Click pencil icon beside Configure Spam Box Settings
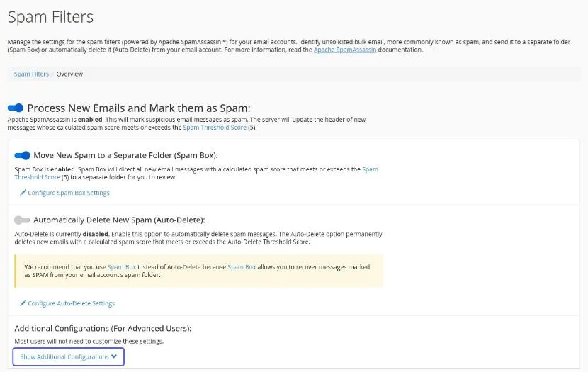Viewport: 588px width, 372px height. (23, 192)
